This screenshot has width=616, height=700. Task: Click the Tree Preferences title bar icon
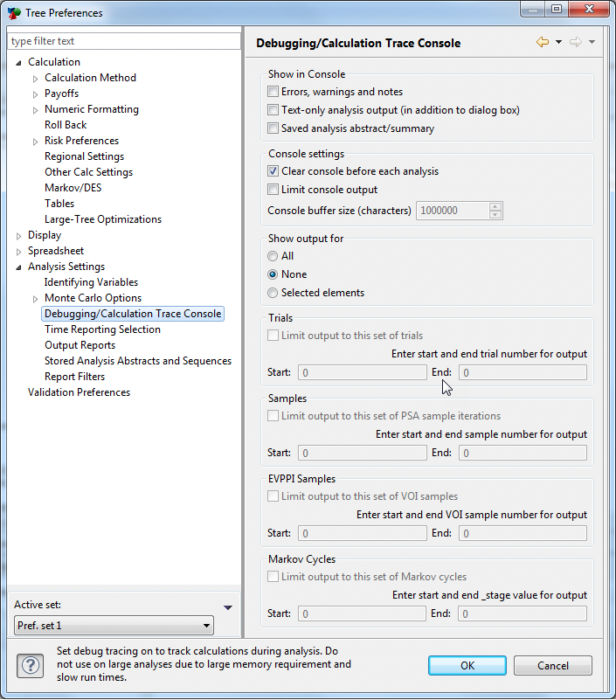pos(14,13)
